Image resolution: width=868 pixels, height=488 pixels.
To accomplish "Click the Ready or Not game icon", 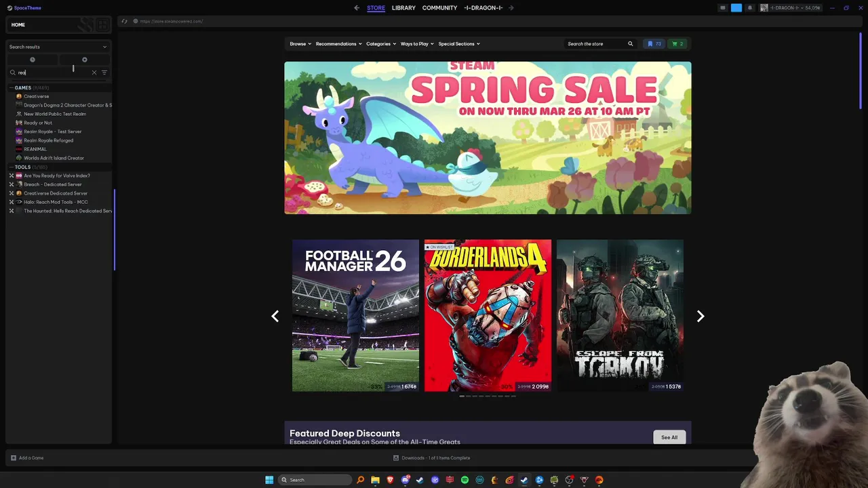I will pyautogui.click(x=19, y=123).
